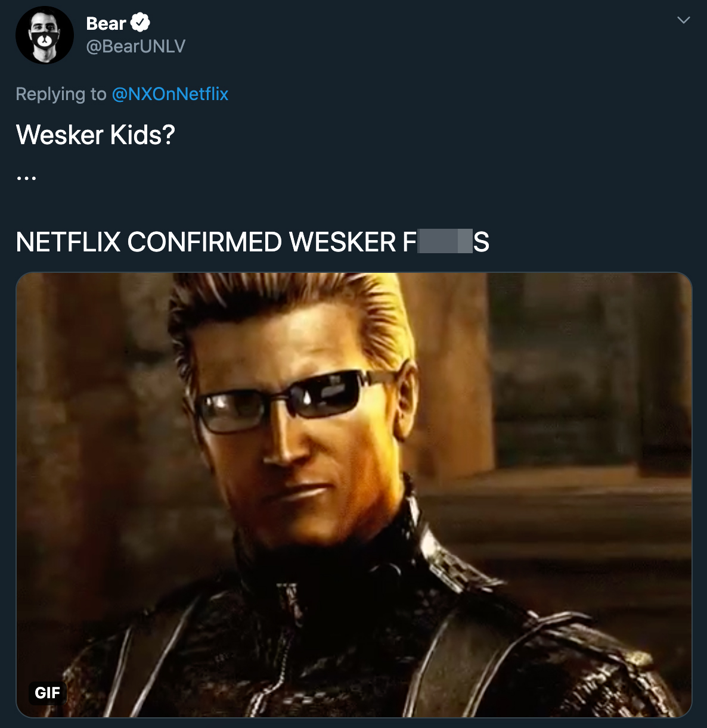Image resolution: width=707 pixels, height=728 pixels.
Task: Visit the @BearUNLV handle link
Action: click(136, 46)
